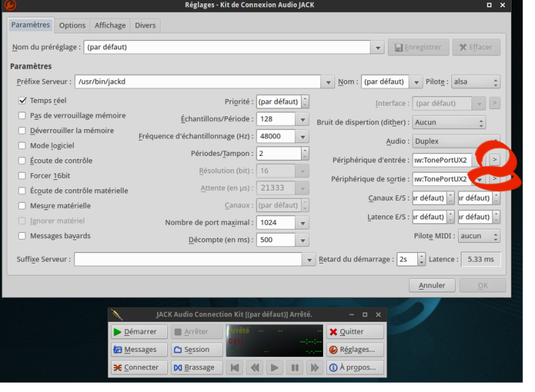Select the Paramètres tab
535x392 pixels.
(x=30, y=25)
